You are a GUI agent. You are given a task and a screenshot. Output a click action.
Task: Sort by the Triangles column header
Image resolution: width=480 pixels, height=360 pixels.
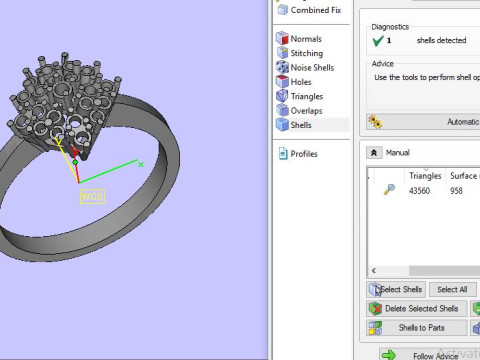425,176
